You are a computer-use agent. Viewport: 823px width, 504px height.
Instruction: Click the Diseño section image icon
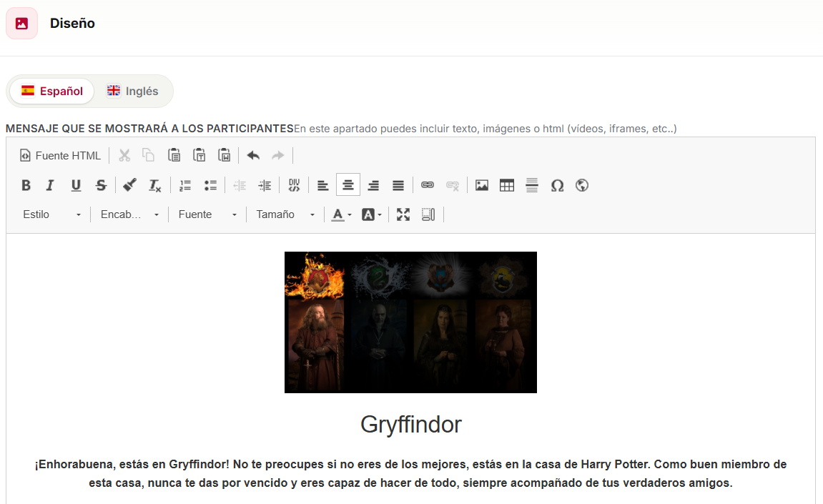[x=21, y=23]
